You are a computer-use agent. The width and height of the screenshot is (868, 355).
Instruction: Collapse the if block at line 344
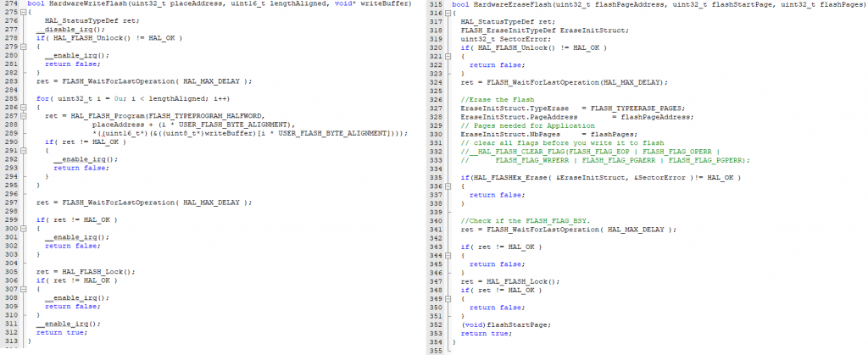click(448, 255)
